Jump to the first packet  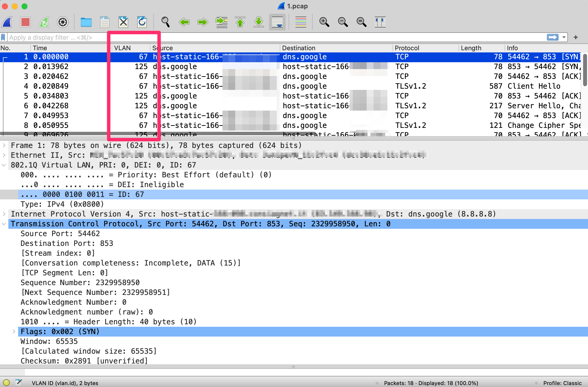tap(240, 22)
